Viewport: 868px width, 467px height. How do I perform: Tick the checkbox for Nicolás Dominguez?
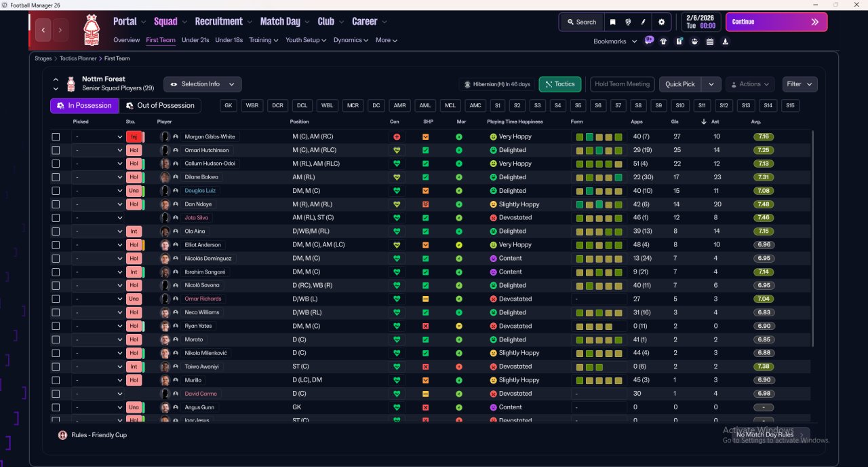click(x=56, y=259)
